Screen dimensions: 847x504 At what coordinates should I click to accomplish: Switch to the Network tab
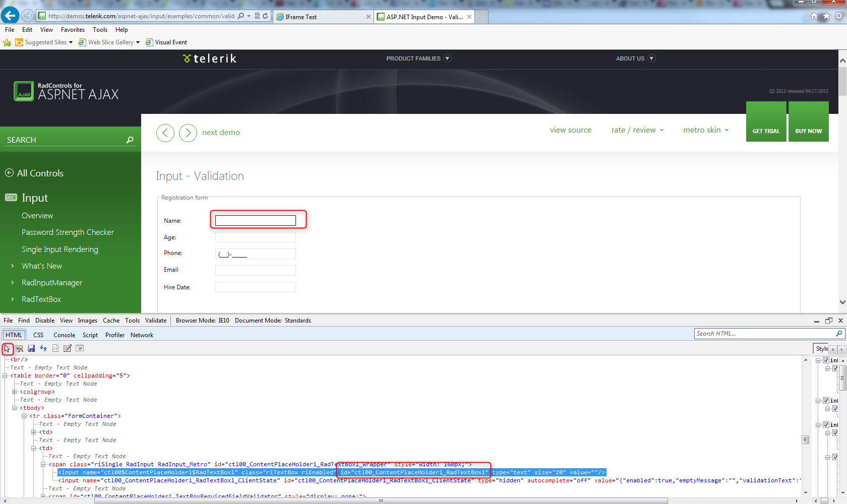[x=142, y=335]
